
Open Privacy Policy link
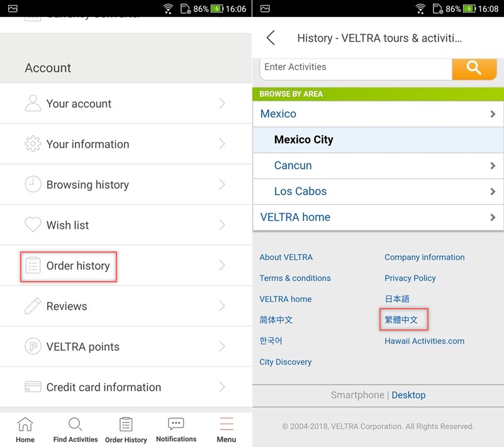click(410, 278)
